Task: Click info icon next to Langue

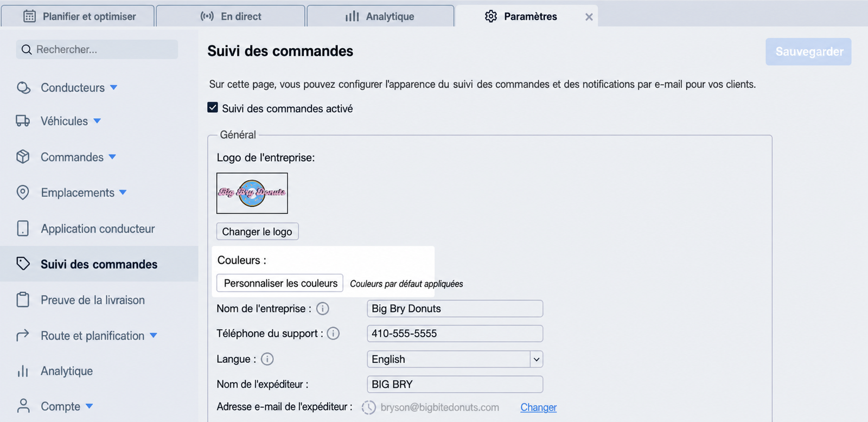Action: pyautogui.click(x=267, y=359)
